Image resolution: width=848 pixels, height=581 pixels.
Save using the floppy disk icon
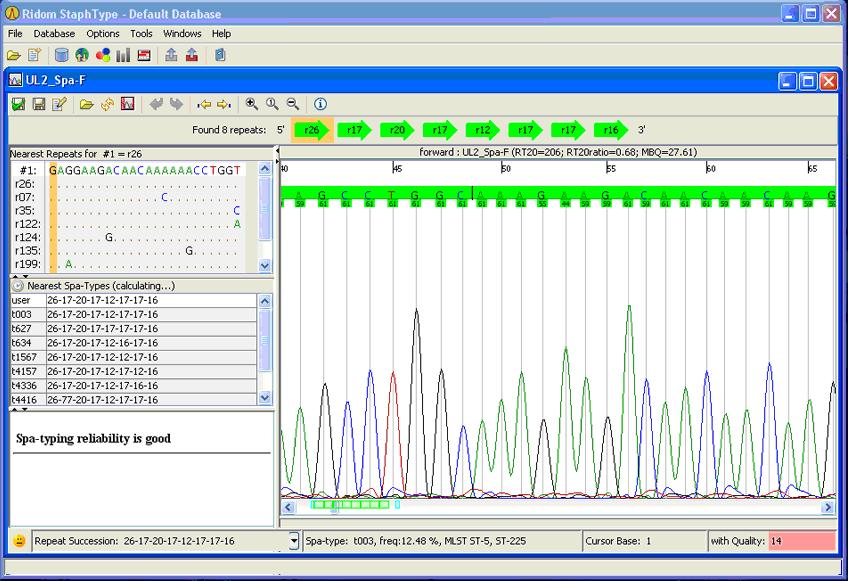pyautogui.click(x=39, y=104)
